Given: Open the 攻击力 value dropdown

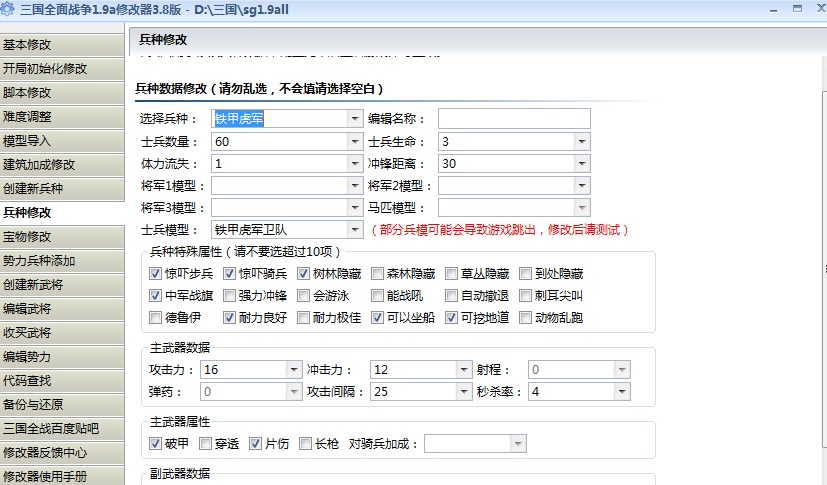Looking at the screenshot, I should coord(293,370).
